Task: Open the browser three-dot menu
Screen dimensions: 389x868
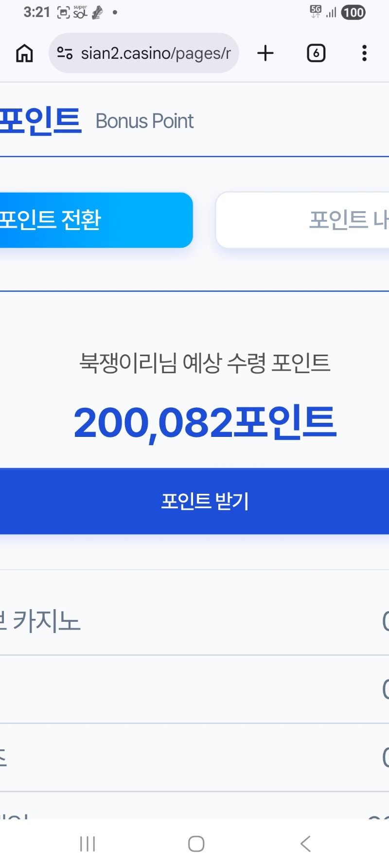Action: [364, 53]
